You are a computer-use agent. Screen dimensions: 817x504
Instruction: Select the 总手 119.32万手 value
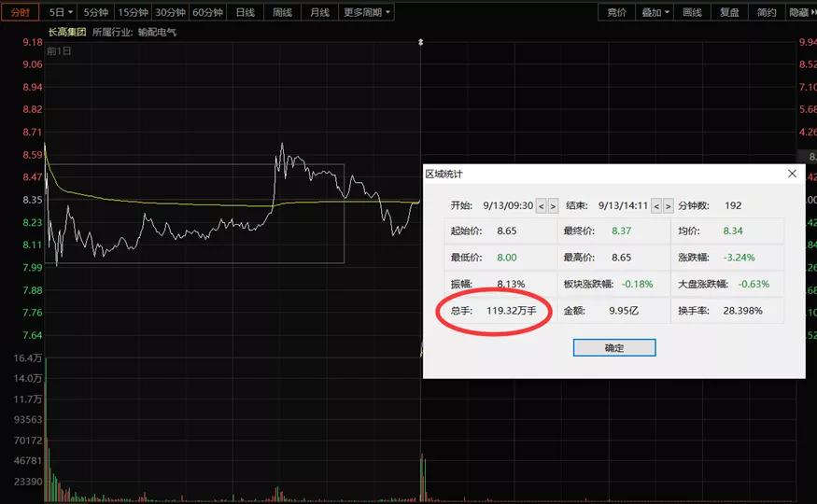tap(511, 311)
